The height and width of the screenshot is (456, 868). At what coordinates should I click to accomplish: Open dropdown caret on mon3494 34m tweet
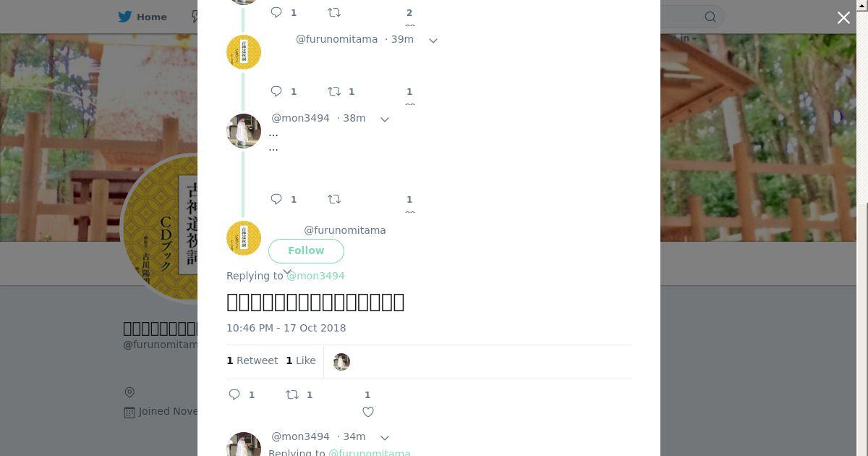pyautogui.click(x=385, y=438)
